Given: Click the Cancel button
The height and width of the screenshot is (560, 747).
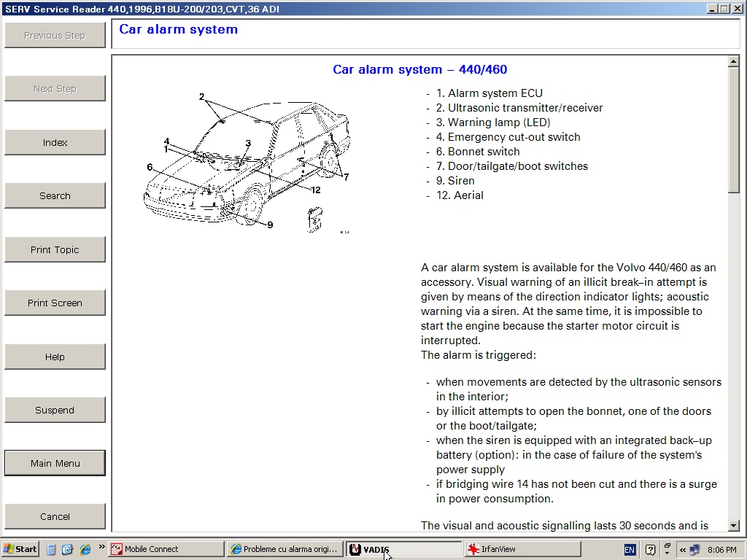Looking at the screenshot, I should [55, 517].
